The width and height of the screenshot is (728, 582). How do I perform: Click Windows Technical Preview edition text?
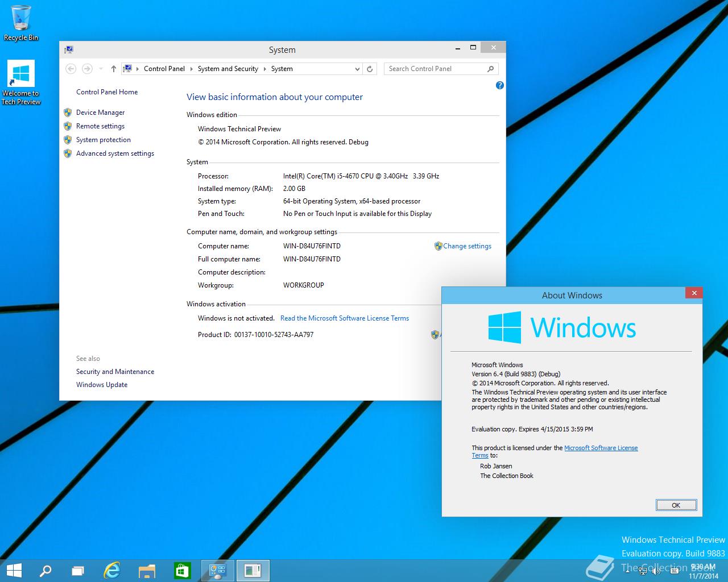pyautogui.click(x=239, y=129)
